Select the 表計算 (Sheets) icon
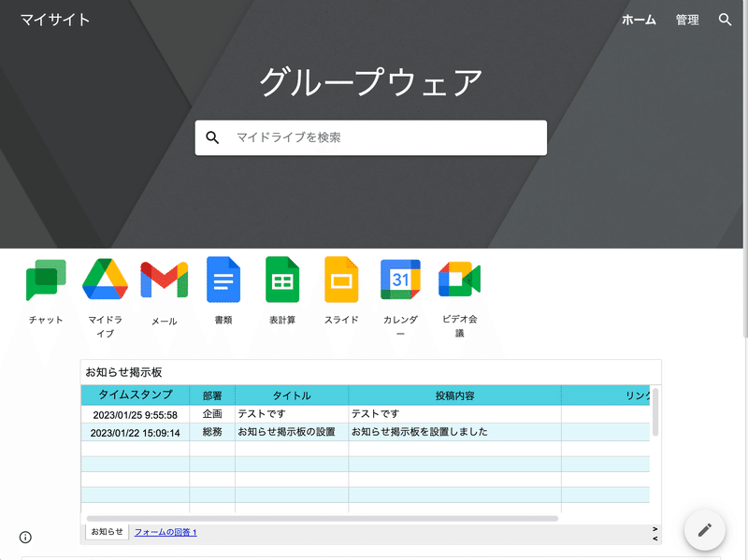The height and width of the screenshot is (560, 748). [281, 280]
